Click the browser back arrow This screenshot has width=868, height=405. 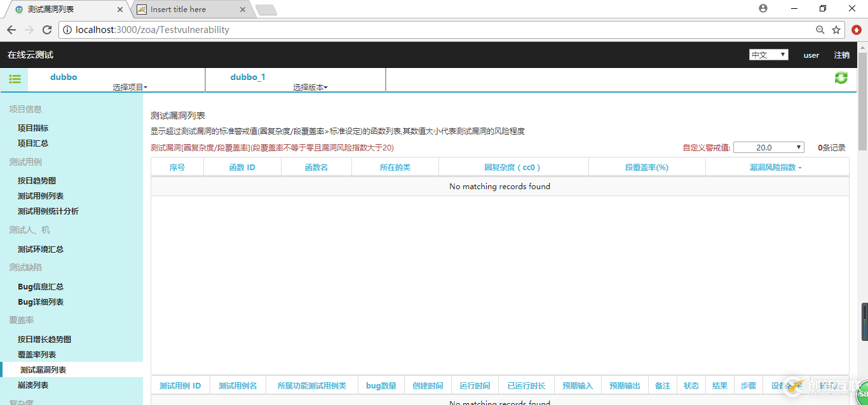tap(11, 29)
